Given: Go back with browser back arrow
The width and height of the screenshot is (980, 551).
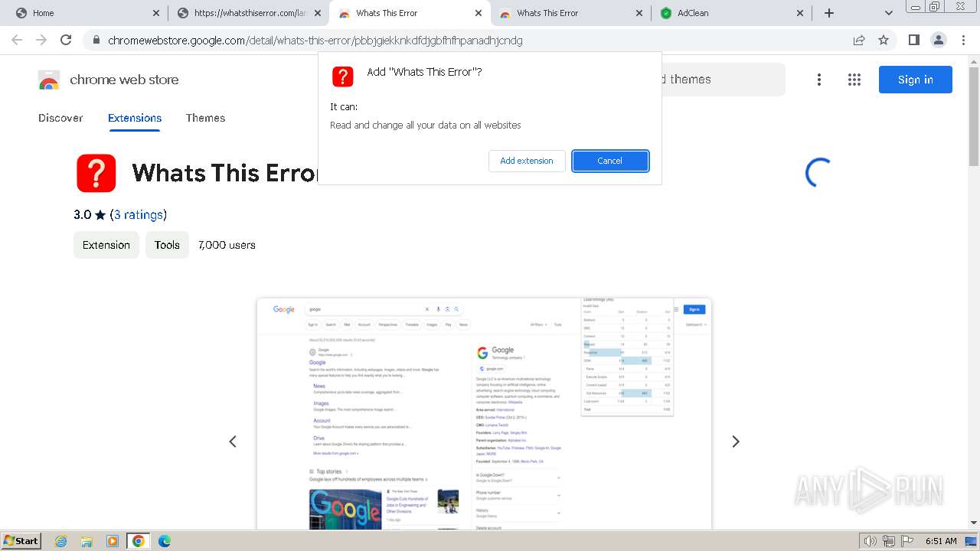Looking at the screenshot, I should point(17,40).
